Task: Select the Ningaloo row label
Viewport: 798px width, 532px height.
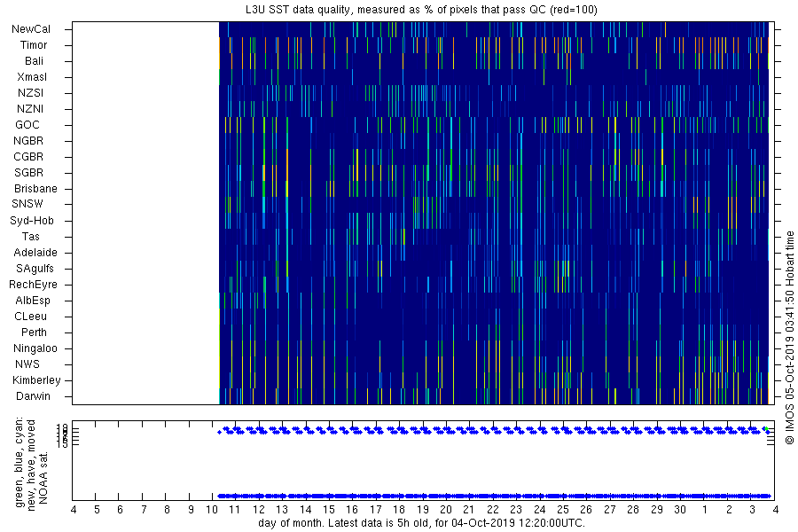Action: (35, 348)
